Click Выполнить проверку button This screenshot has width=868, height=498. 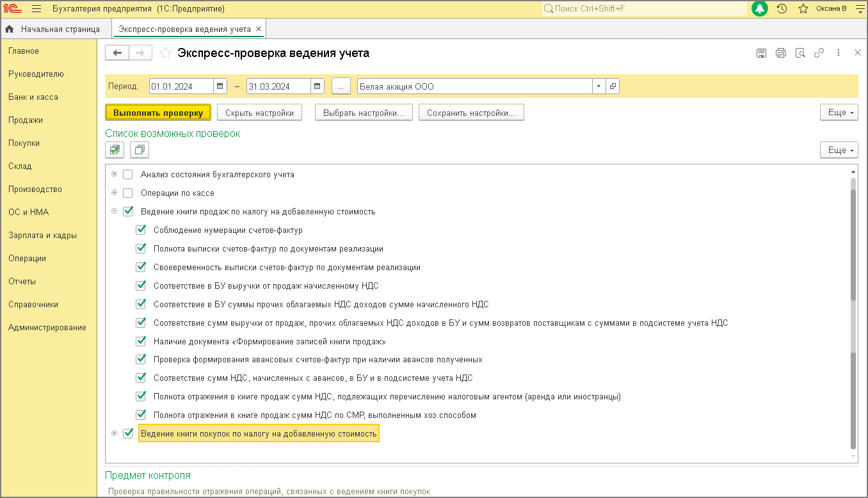pos(158,113)
